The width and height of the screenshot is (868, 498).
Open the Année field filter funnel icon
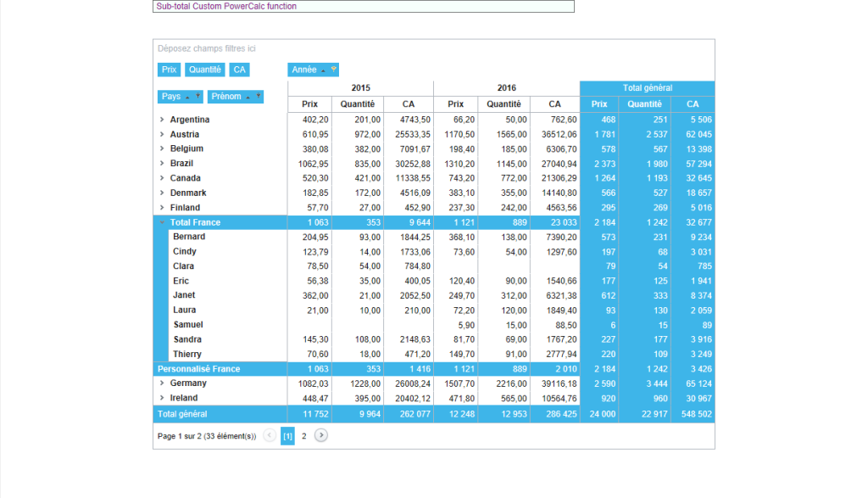click(x=333, y=70)
